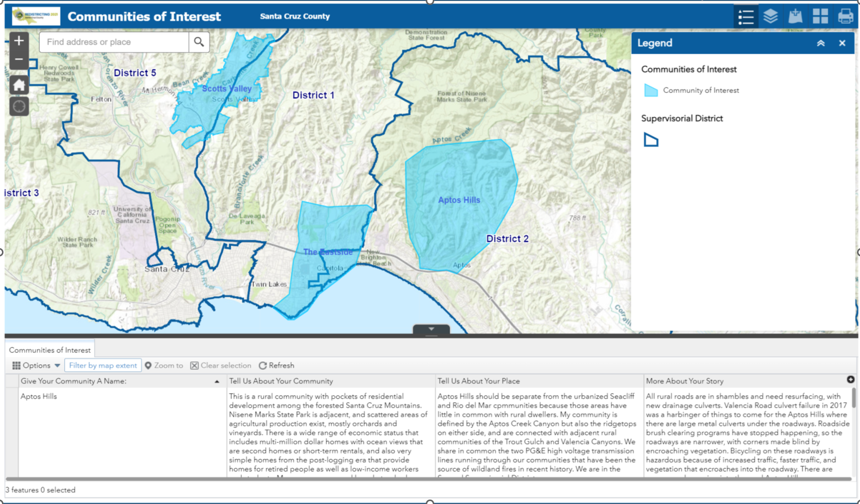The height and width of the screenshot is (504, 860).
Task: Open the Add Data widget
Action: (x=795, y=16)
